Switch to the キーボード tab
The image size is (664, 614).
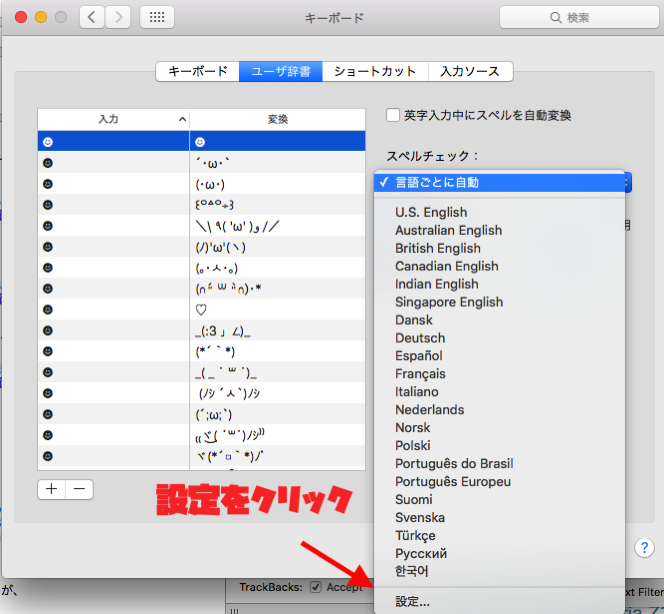pyautogui.click(x=197, y=71)
